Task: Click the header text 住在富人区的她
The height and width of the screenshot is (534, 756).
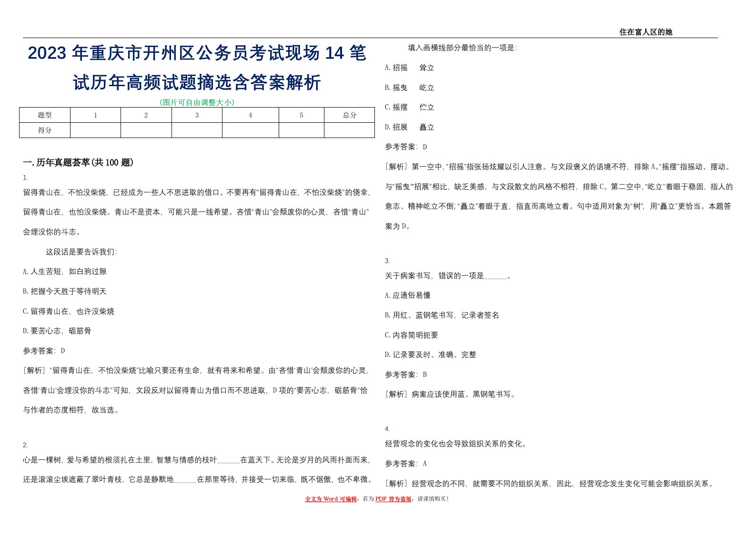Action: point(645,32)
